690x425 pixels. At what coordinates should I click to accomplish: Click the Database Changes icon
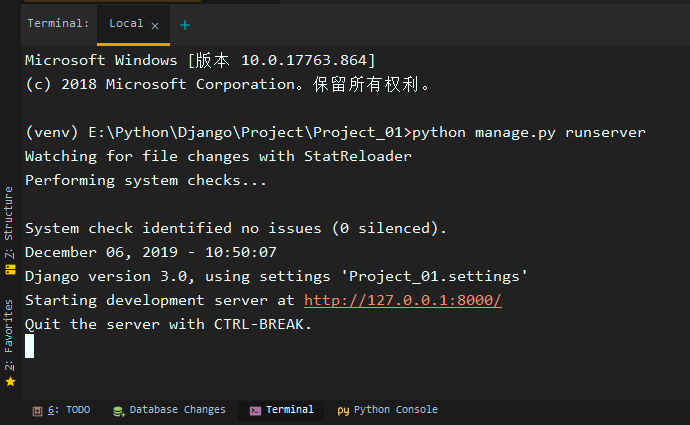click(118, 411)
